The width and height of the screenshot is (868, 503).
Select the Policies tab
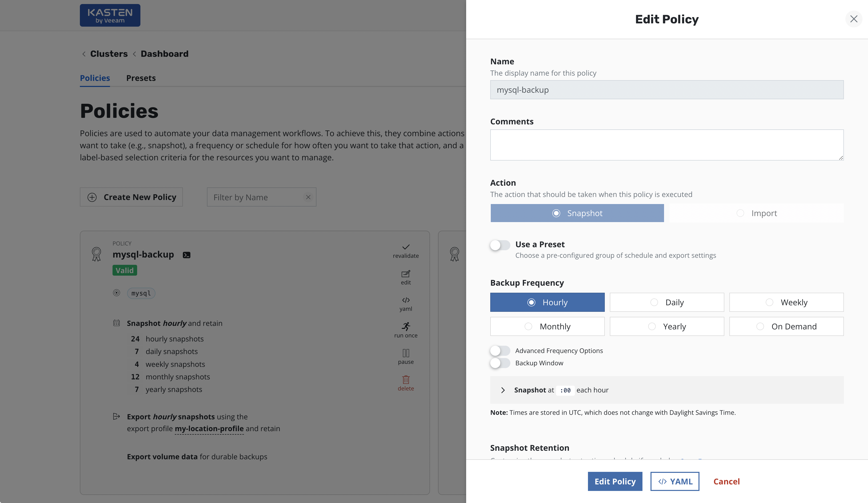point(95,78)
